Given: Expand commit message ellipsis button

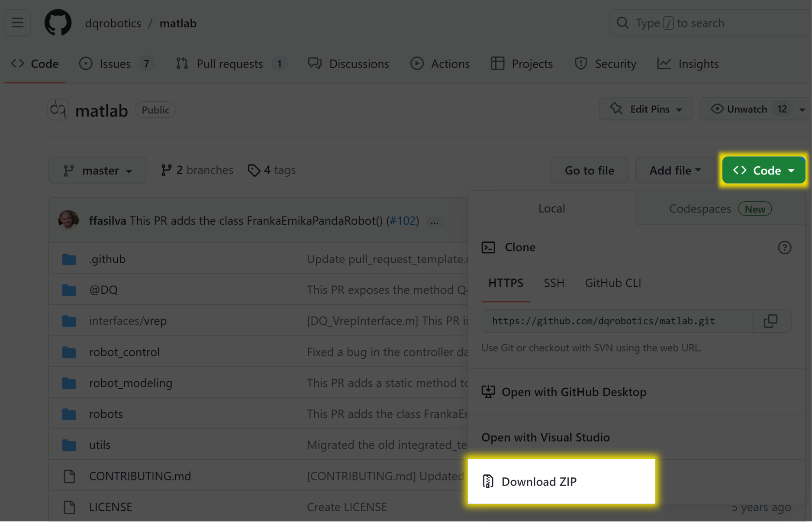Looking at the screenshot, I should pos(434,222).
